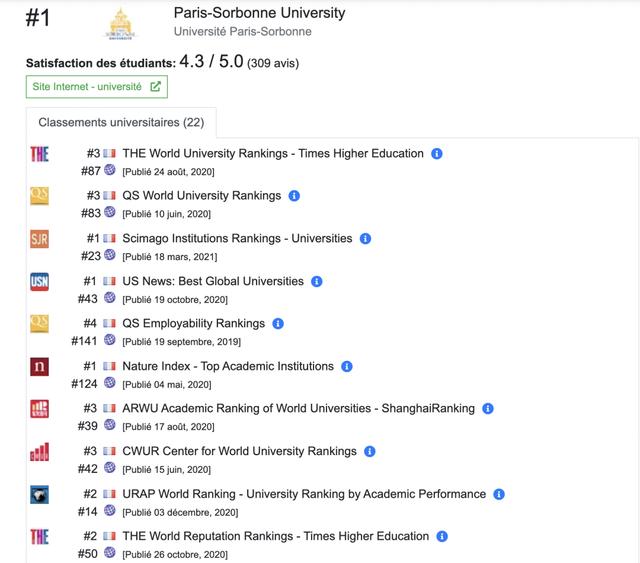Click the world globe icon next to #14

[109, 510]
